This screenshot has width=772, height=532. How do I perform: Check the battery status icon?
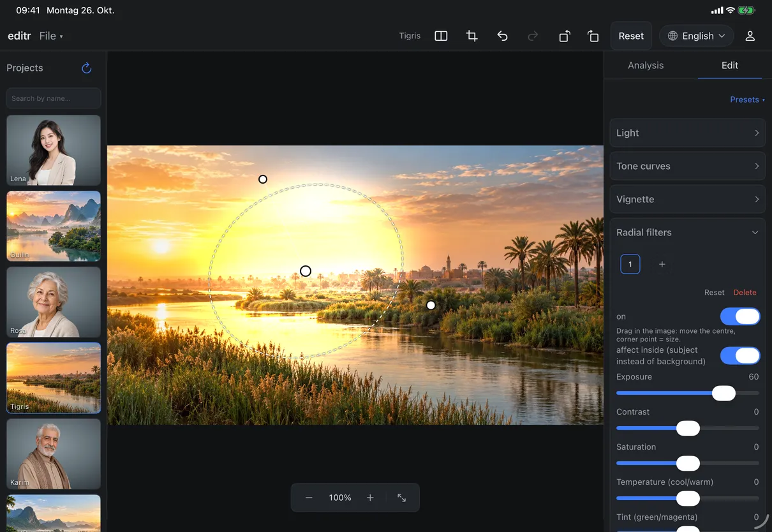746,11
